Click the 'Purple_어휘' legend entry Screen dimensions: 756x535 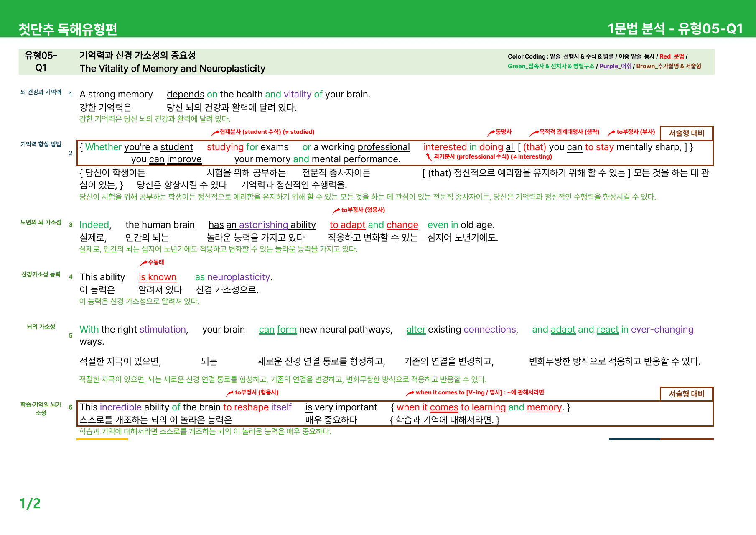(x=615, y=66)
